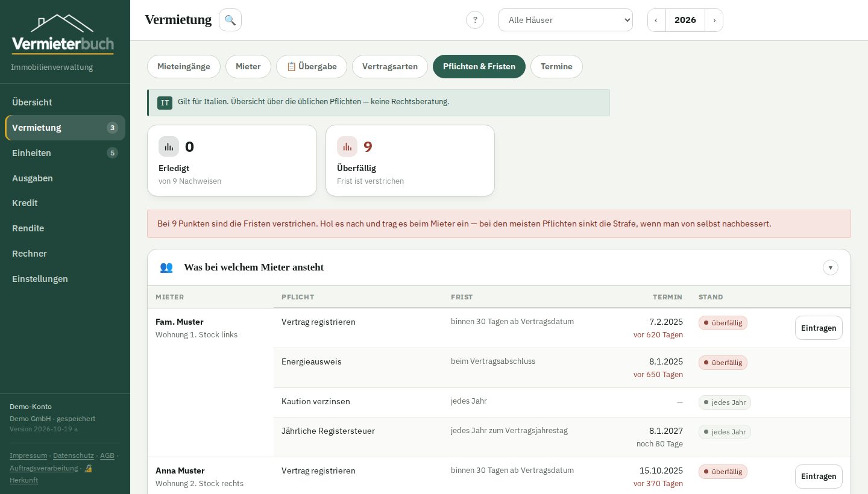Click the IT country badge in notice
The width and height of the screenshot is (868, 494).
click(165, 102)
